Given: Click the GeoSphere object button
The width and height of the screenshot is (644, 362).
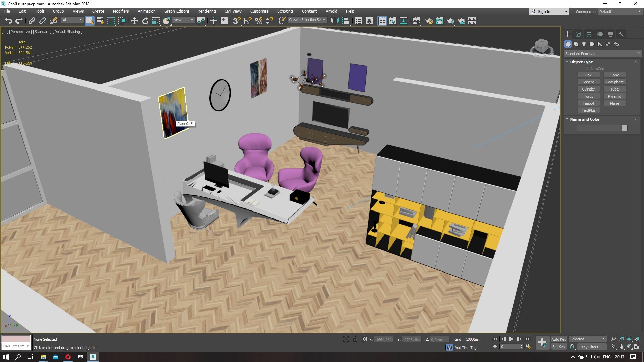Looking at the screenshot, I should 614,82.
